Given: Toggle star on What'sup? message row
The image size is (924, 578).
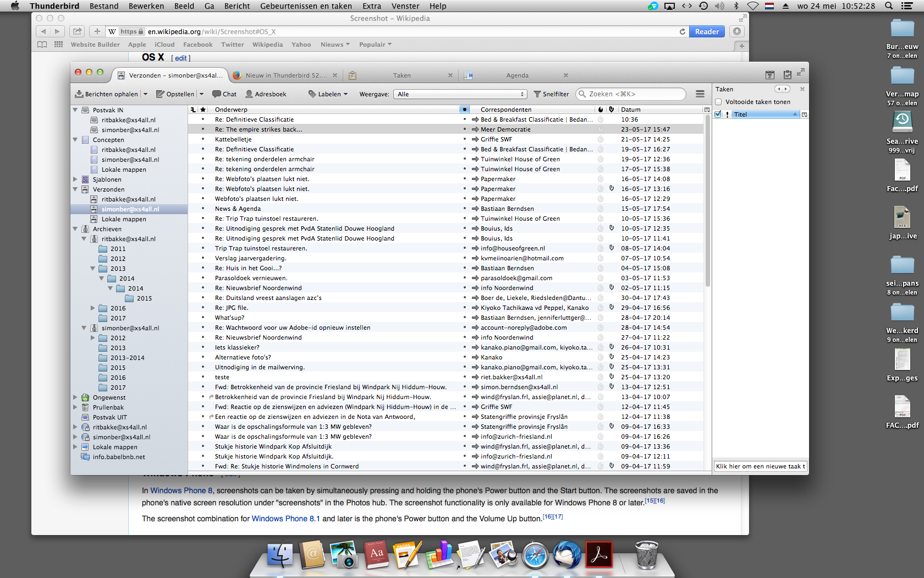Looking at the screenshot, I should 203,318.
